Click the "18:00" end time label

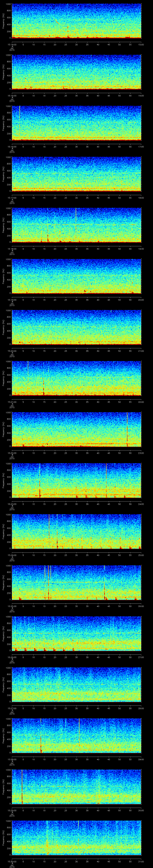(141, 197)
